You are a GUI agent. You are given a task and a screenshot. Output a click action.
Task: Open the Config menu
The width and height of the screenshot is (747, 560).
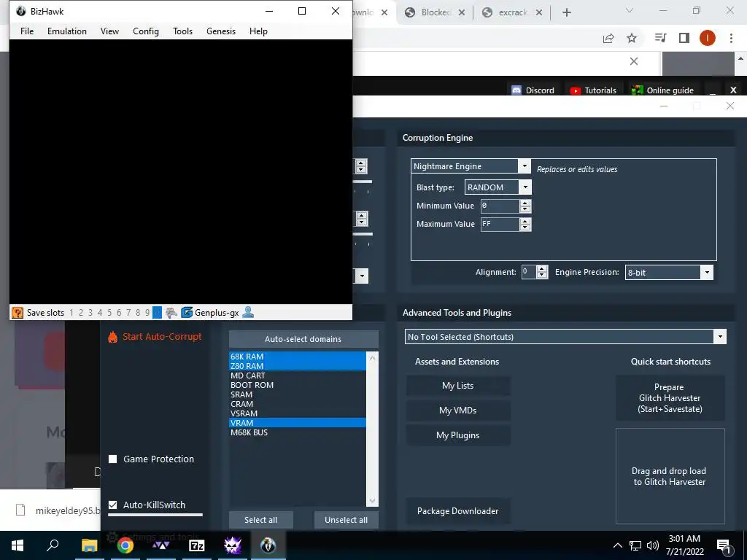pyautogui.click(x=146, y=31)
